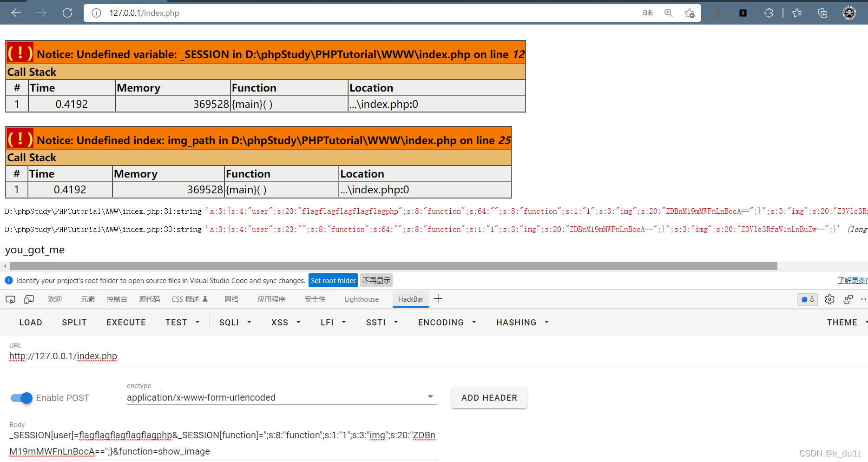Switch to the 网络 (Network) tab
This screenshot has height=462, width=868.
(231, 299)
